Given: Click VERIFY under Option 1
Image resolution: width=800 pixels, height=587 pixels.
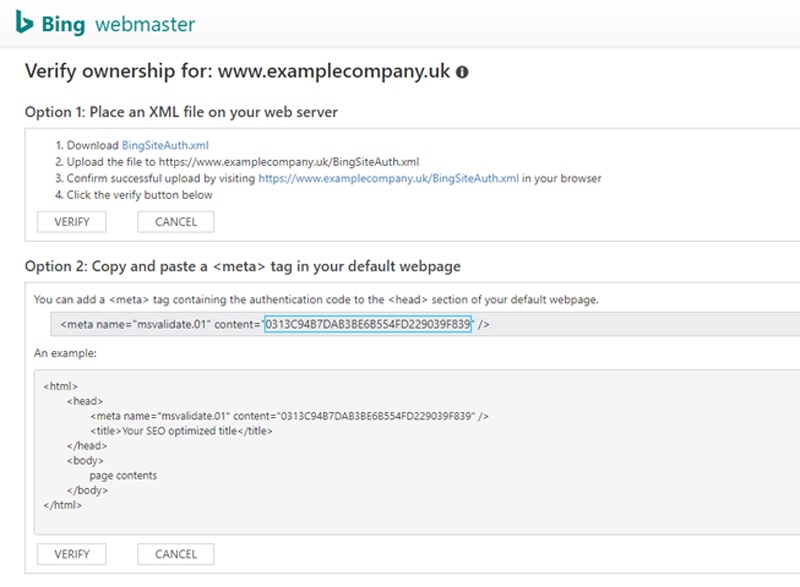Looking at the screenshot, I should pos(71,222).
